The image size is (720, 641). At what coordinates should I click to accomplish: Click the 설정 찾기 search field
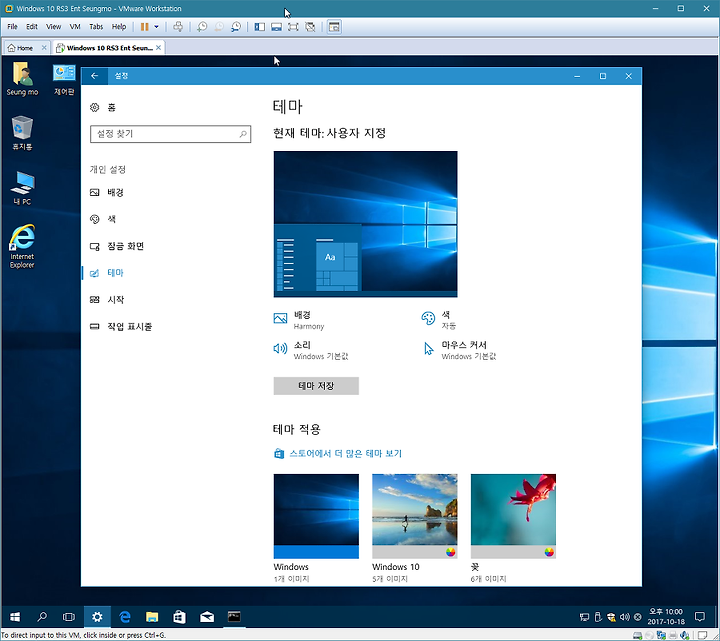point(170,134)
